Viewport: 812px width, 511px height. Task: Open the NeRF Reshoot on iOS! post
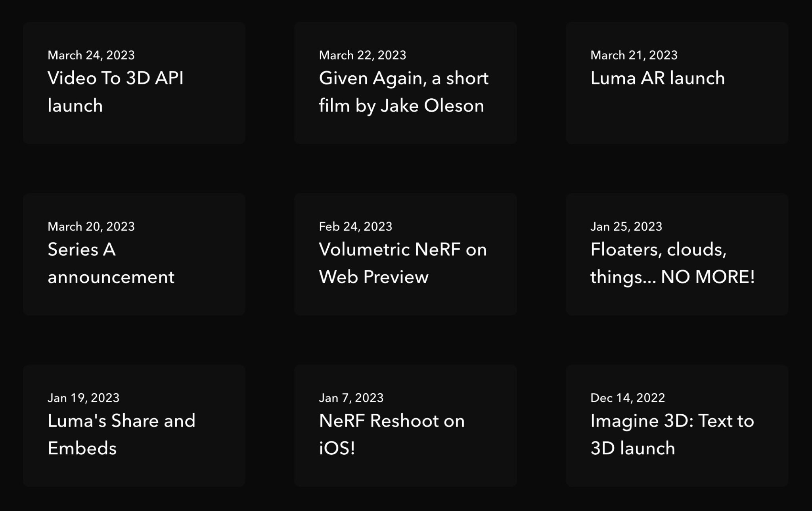(x=391, y=434)
